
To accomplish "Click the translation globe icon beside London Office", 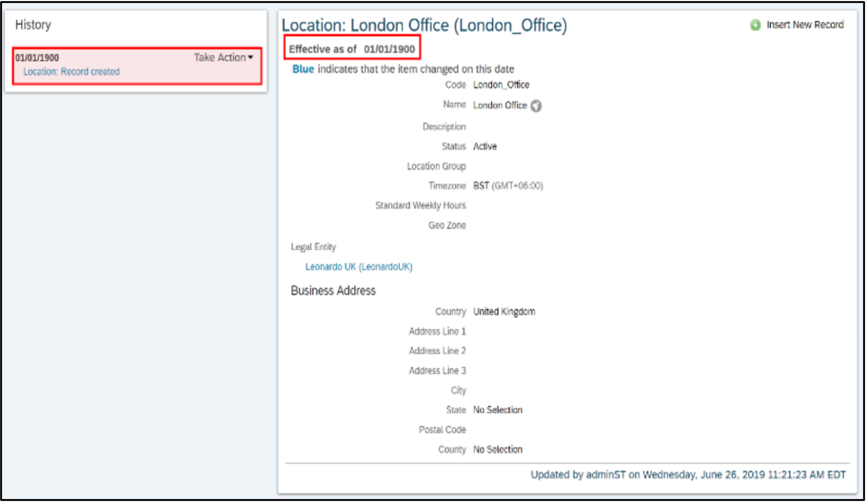I will 536,106.
